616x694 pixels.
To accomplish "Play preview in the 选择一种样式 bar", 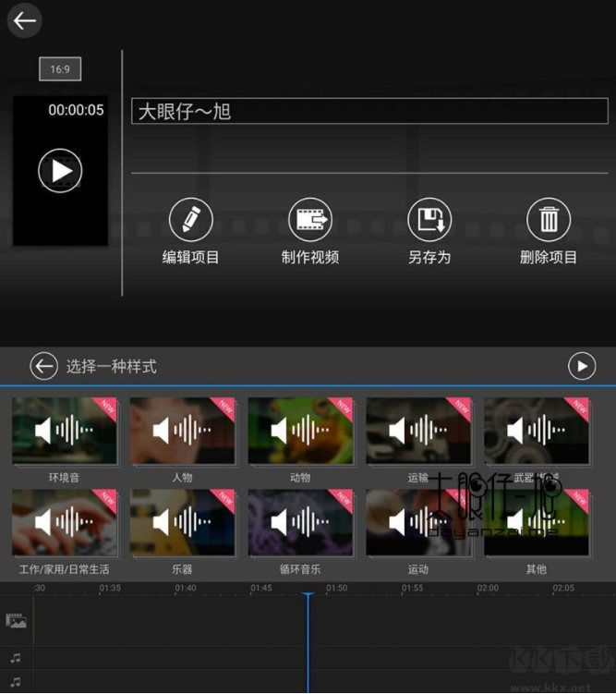I will (x=582, y=366).
